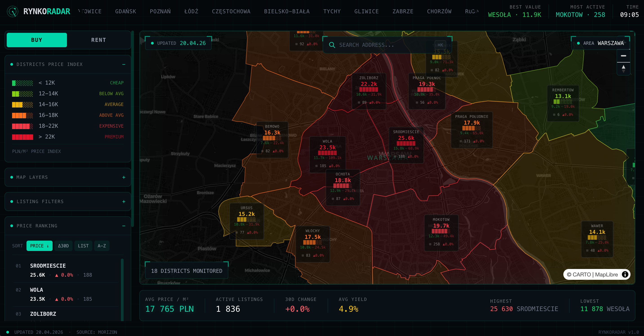
Task: Click the MOKOTOW 19.7k map card
Action: click(441, 233)
